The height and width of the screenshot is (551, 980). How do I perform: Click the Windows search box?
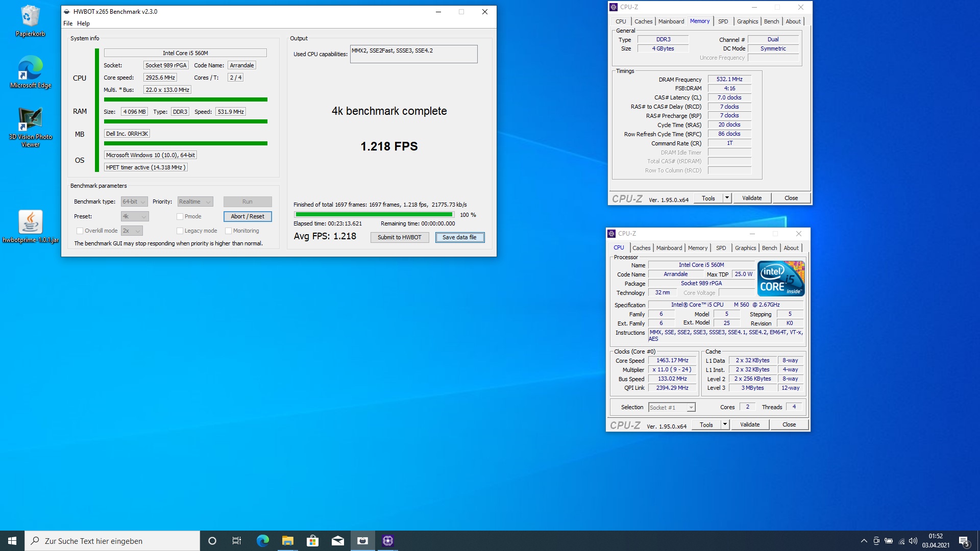112,541
